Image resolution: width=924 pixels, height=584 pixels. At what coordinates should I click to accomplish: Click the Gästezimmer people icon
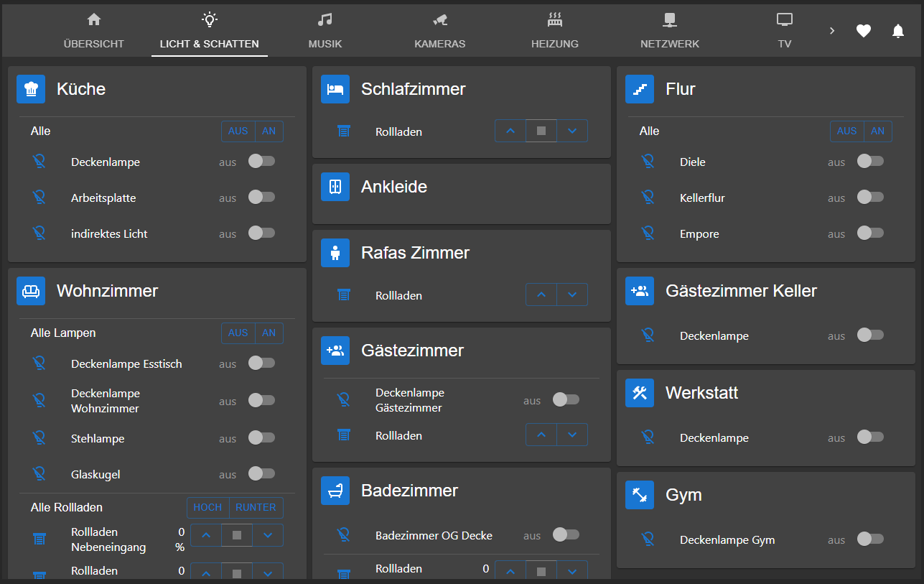click(335, 351)
